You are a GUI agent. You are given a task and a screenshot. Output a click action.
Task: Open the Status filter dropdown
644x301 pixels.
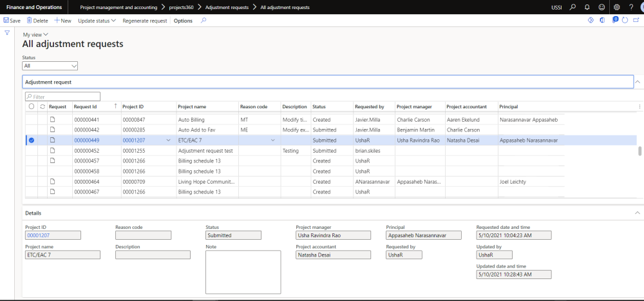(x=73, y=66)
